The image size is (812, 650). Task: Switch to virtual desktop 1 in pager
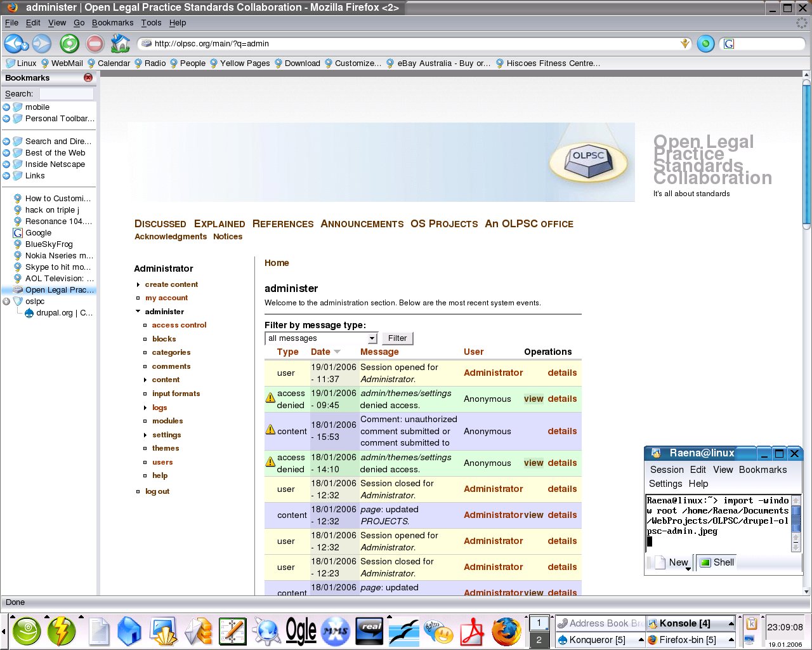(x=539, y=623)
